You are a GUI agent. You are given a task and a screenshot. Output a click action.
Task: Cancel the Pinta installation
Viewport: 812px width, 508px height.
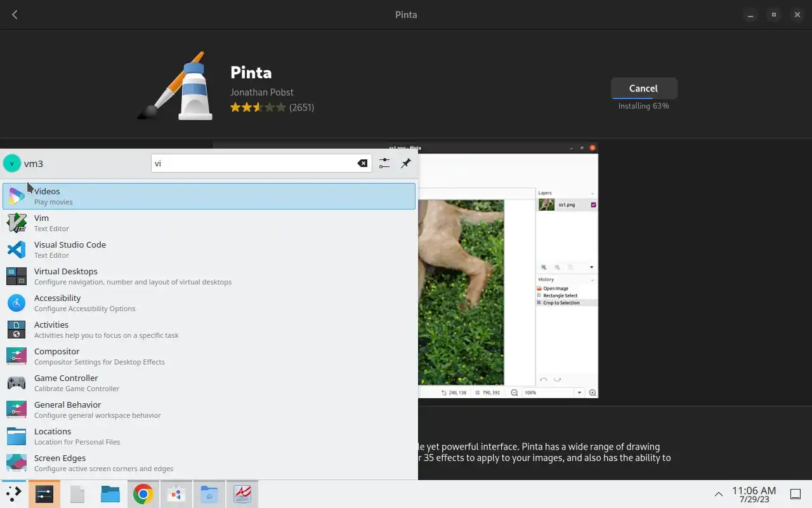coord(644,88)
